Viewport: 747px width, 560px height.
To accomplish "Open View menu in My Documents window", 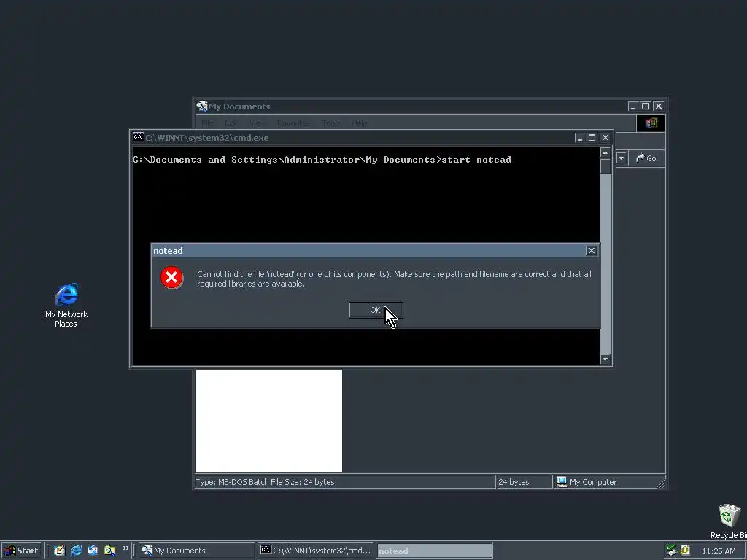I will tap(258, 122).
